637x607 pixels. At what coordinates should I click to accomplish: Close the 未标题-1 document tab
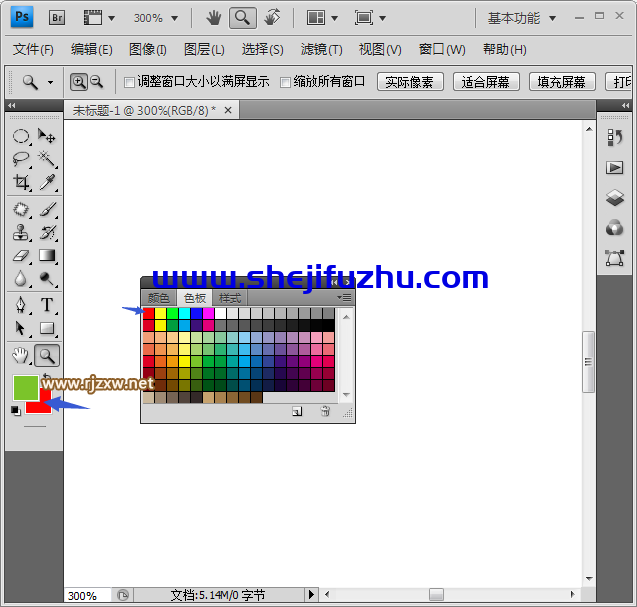pyautogui.click(x=228, y=110)
